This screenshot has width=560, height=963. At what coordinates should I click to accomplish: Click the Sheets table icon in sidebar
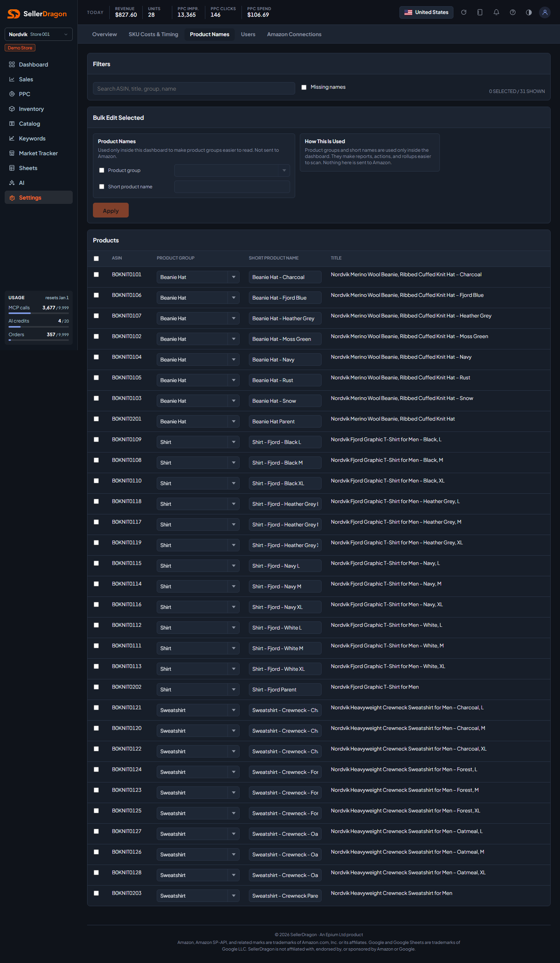pos(12,168)
